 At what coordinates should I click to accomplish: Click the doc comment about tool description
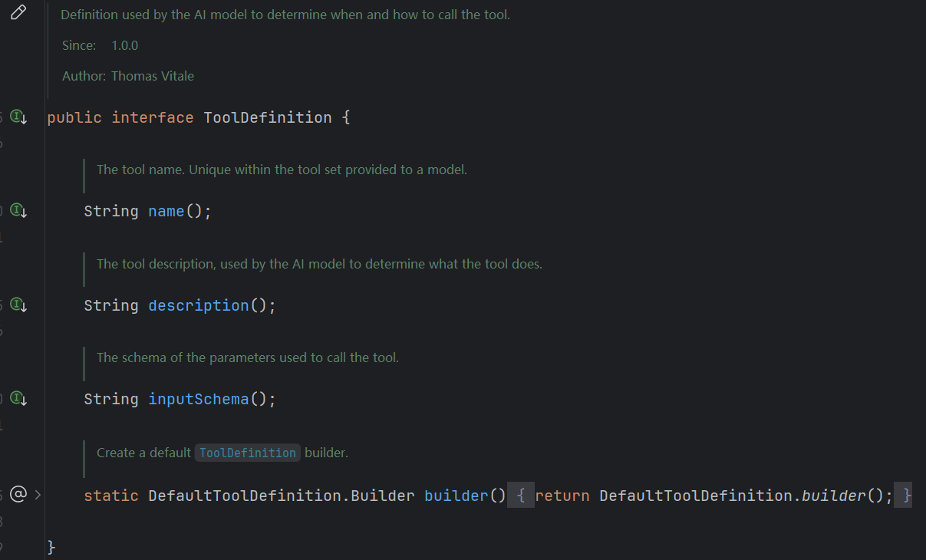[319, 264]
